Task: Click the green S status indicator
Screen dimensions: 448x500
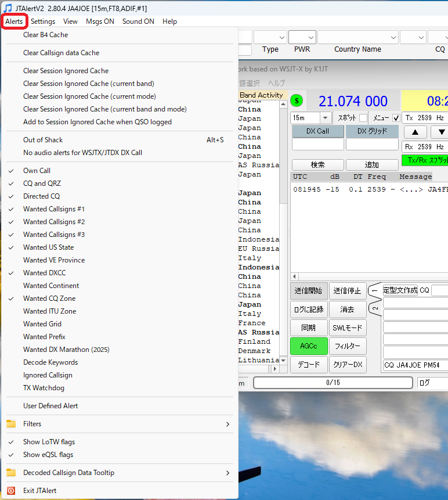Action: coord(297,101)
